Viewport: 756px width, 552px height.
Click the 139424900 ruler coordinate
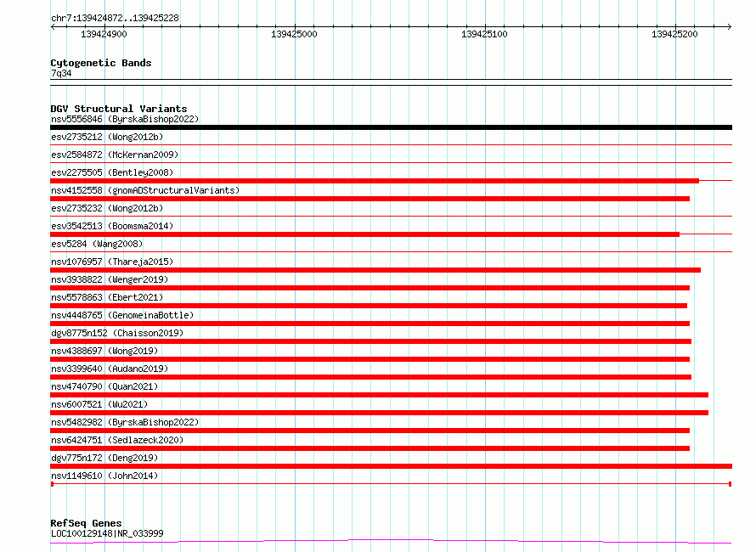[x=104, y=34]
